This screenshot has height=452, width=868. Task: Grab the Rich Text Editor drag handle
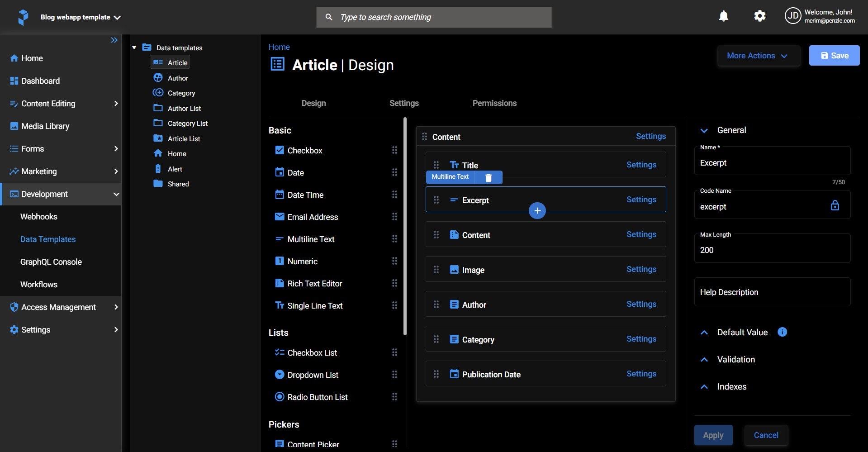pyautogui.click(x=394, y=283)
